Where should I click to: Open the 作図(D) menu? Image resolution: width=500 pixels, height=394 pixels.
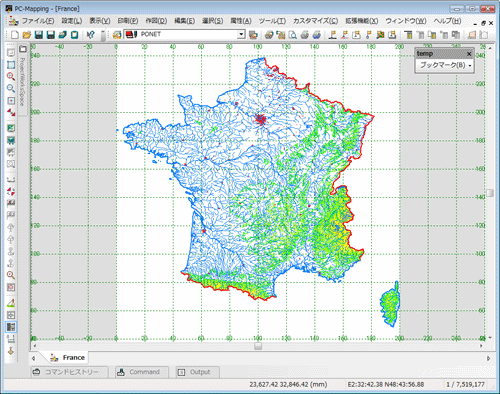(x=156, y=21)
